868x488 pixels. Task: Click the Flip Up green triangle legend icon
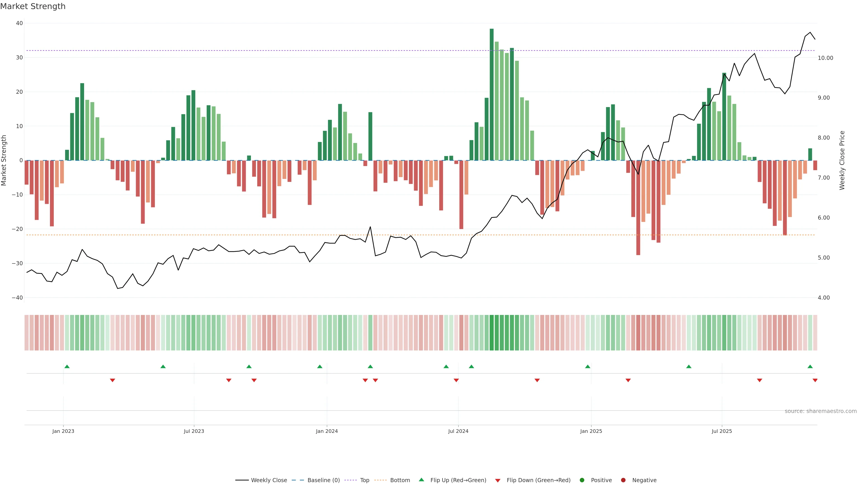tap(421, 480)
